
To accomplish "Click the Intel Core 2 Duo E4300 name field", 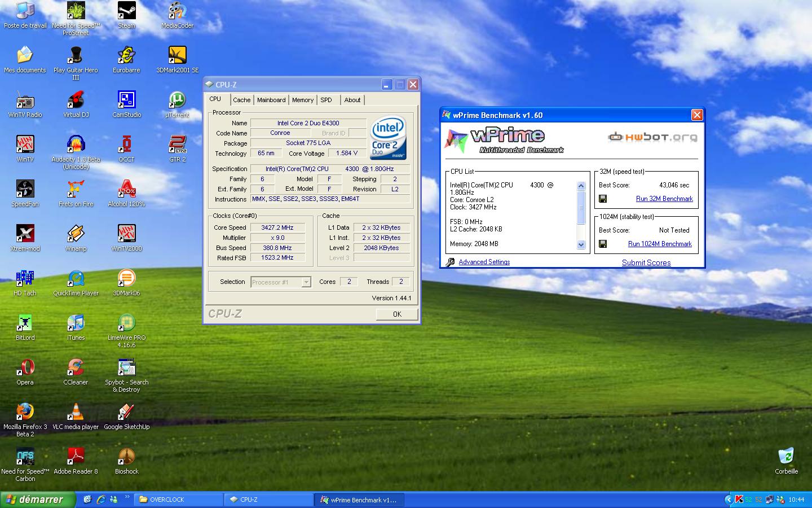I will [x=308, y=123].
